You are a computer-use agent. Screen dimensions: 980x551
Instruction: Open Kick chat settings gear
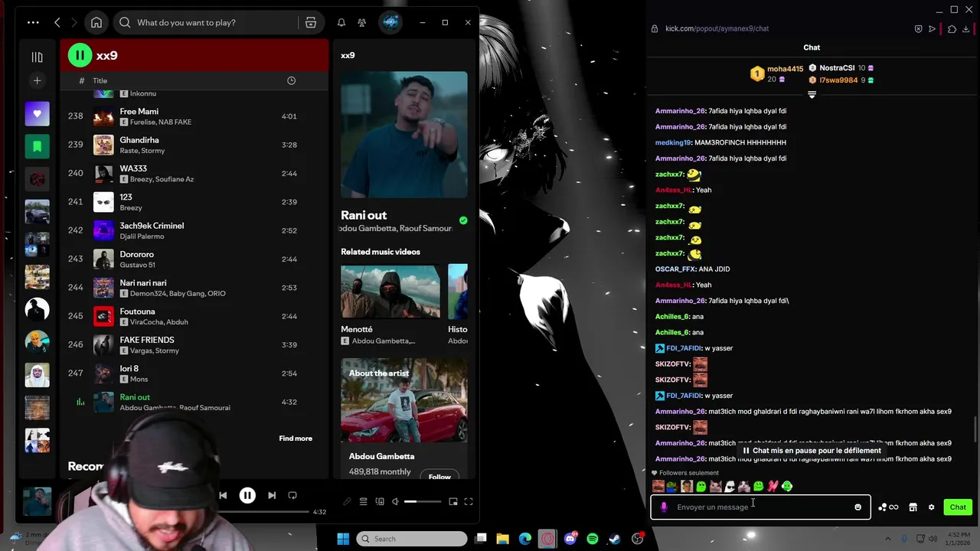coord(931,507)
